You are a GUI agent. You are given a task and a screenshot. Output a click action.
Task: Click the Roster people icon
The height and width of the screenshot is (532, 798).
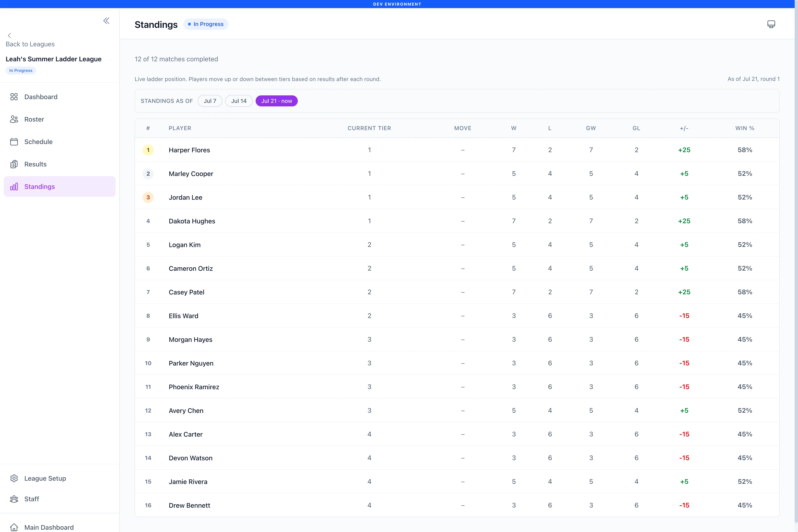pos(14,119)
